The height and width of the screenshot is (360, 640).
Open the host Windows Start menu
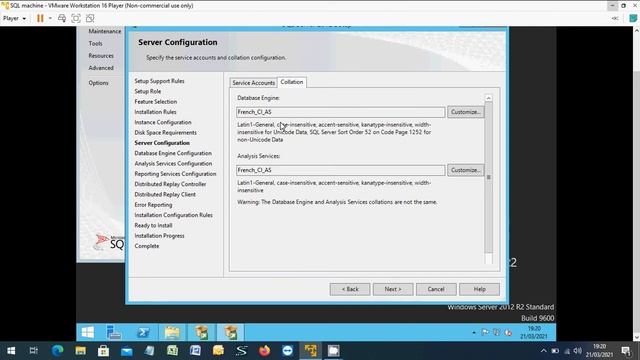tap(11, 351)
